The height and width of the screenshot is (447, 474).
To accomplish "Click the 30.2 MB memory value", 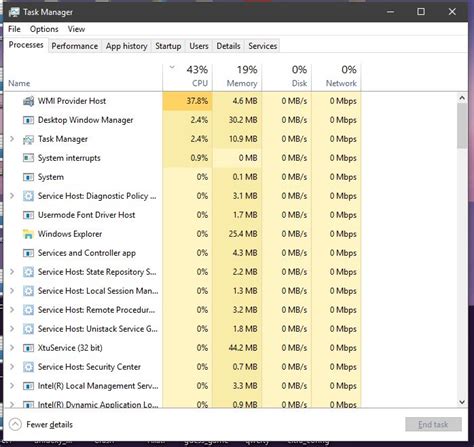I will click(243, 120).
